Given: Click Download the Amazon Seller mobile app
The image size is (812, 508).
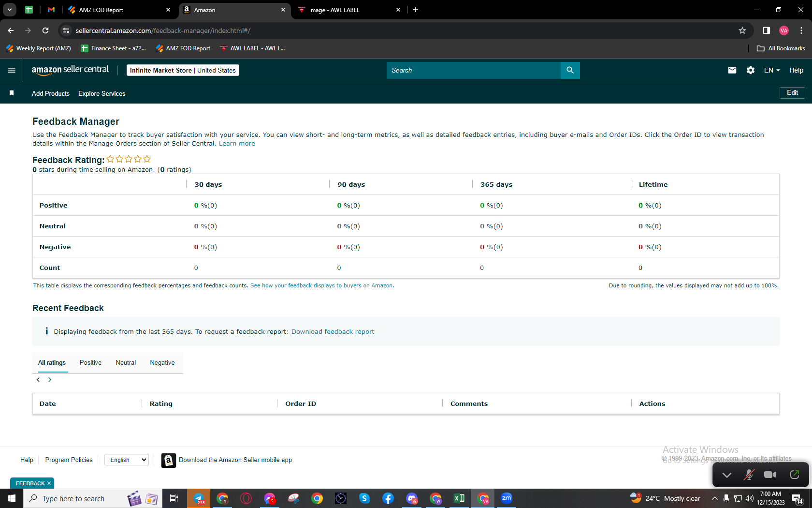Looking at the screenshot, I should coord(235,460).
